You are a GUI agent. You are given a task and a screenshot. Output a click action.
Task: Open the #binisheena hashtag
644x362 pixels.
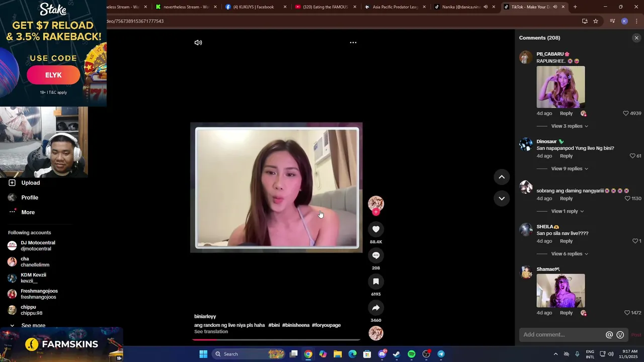pos(296,325)
